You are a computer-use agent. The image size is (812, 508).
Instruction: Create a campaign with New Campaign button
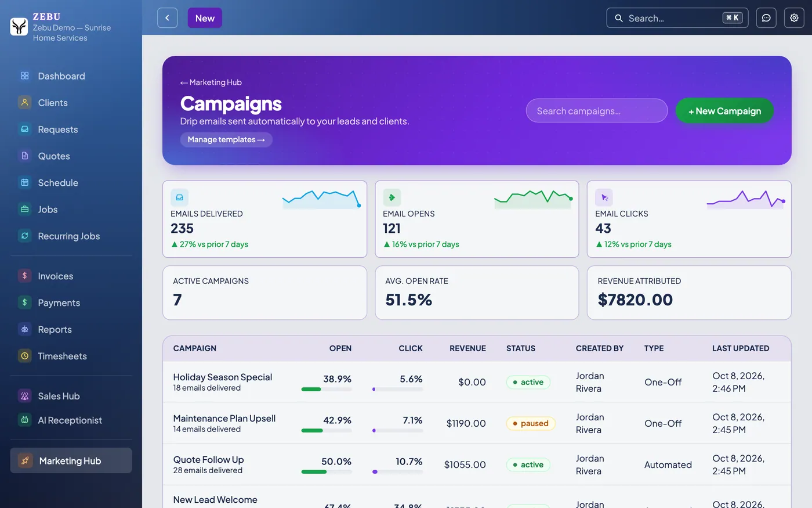[724, 111]
